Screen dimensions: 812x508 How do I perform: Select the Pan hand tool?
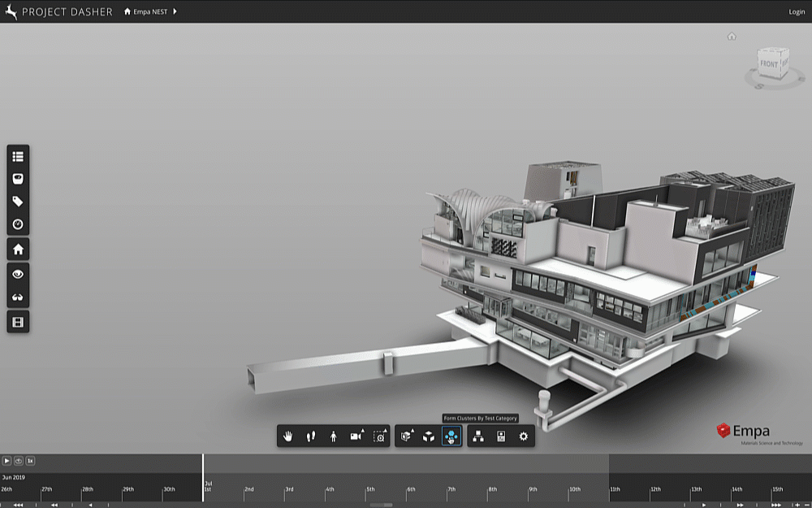288,436
